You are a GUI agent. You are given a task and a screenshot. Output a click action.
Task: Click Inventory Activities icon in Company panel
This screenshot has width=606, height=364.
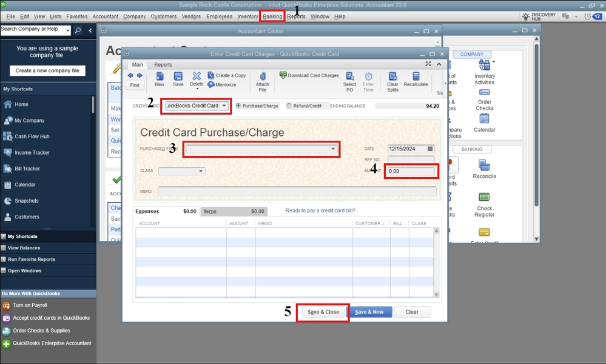(484, 66)
